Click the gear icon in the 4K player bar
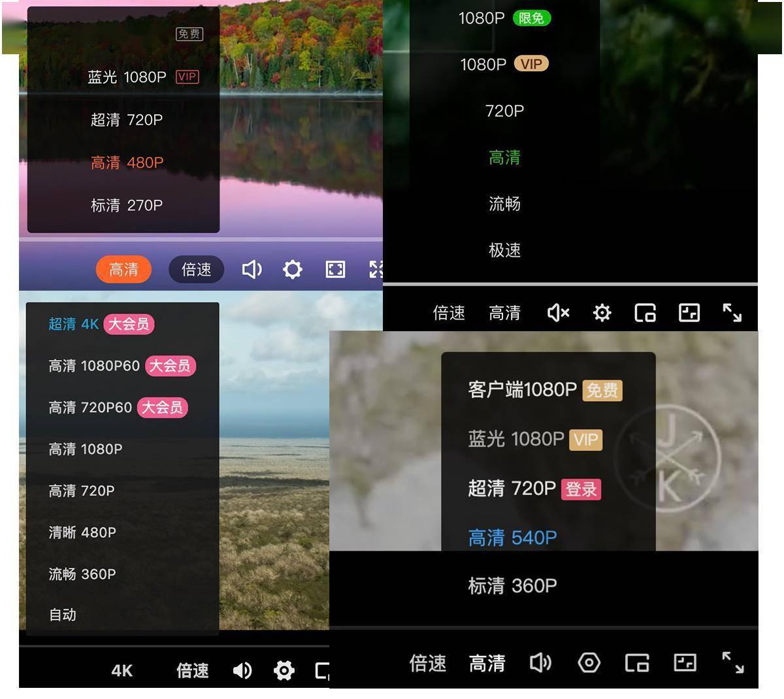Screen dimensions: 784x699 [x=284, y=670]
